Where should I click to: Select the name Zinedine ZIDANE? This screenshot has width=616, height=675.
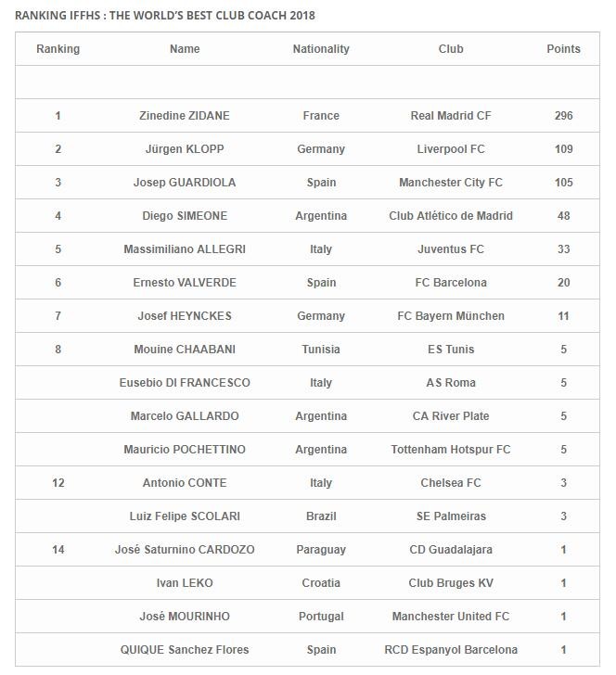tap(185, 116)
